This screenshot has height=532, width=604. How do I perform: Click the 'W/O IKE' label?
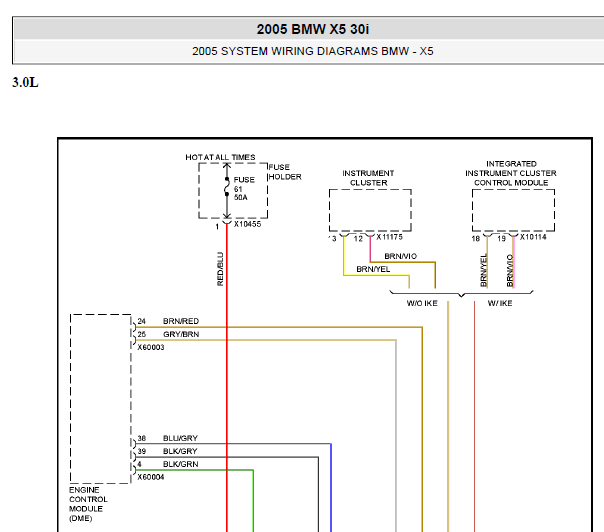[422, 304]
